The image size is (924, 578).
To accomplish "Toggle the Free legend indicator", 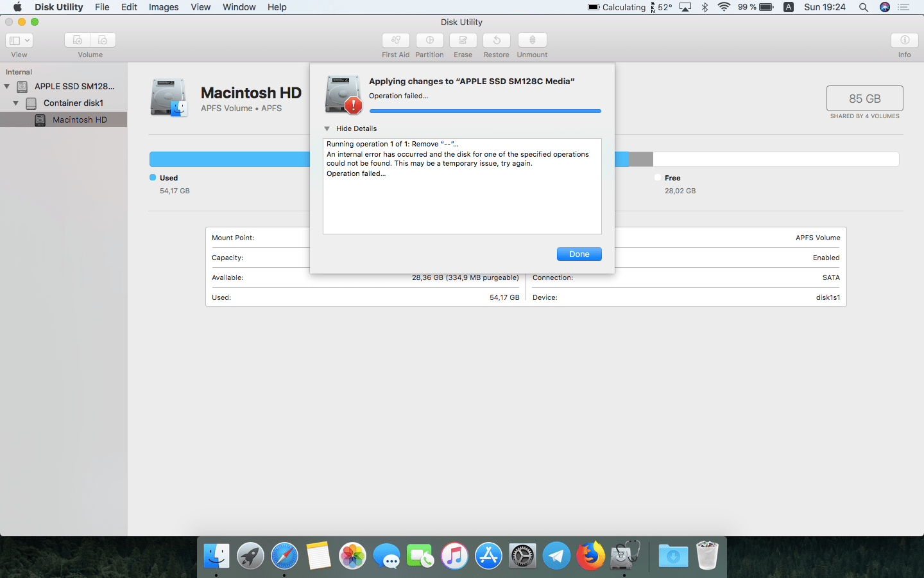I will click(658, 178).
